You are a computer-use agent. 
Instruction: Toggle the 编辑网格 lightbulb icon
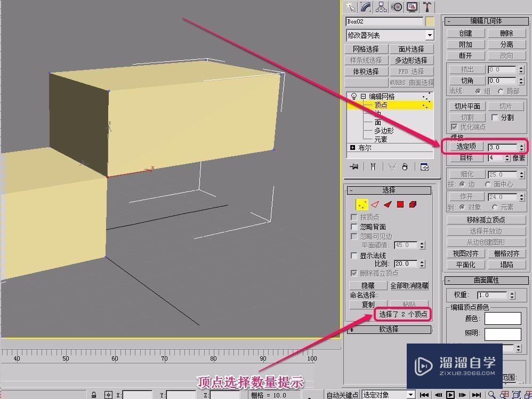(x=354, y=96)
